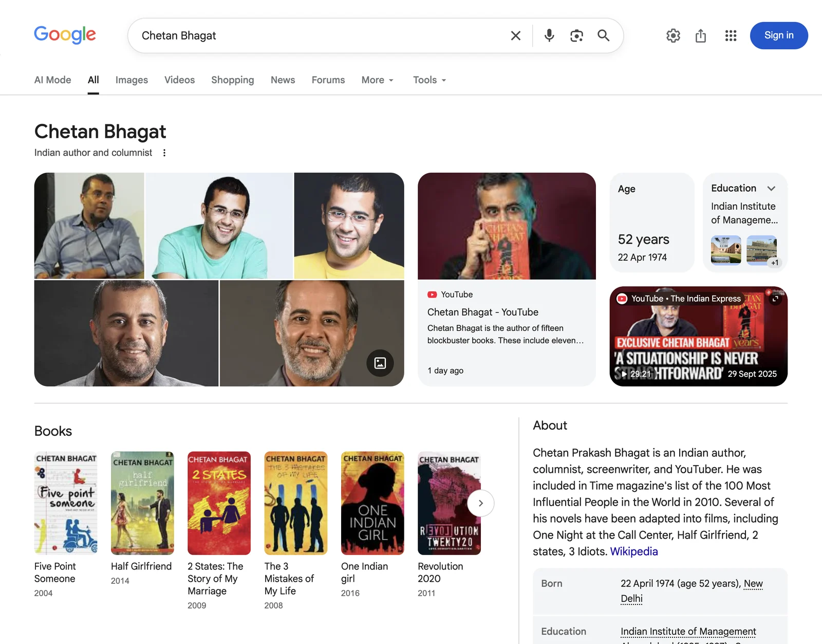Open the Indian Institute of Management link

click(x=688, y=631)
